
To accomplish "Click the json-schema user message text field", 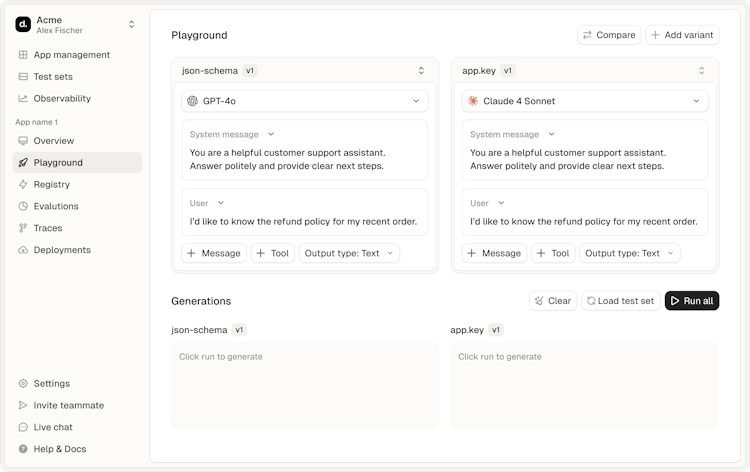I will coord(303,221).
